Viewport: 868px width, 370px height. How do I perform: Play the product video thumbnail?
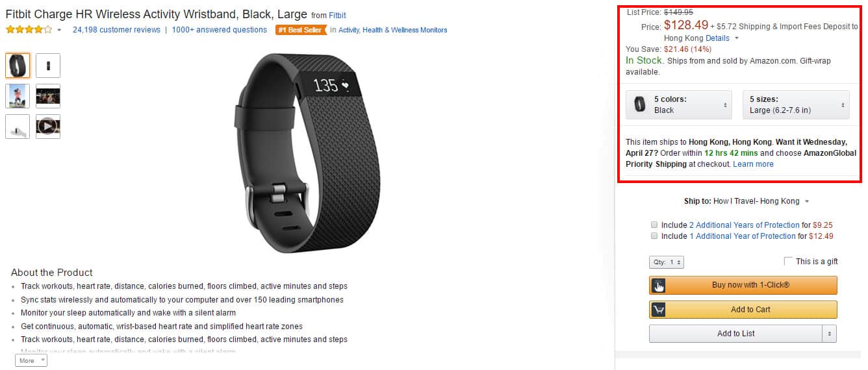pyautogui.click(x=48, y=127)
